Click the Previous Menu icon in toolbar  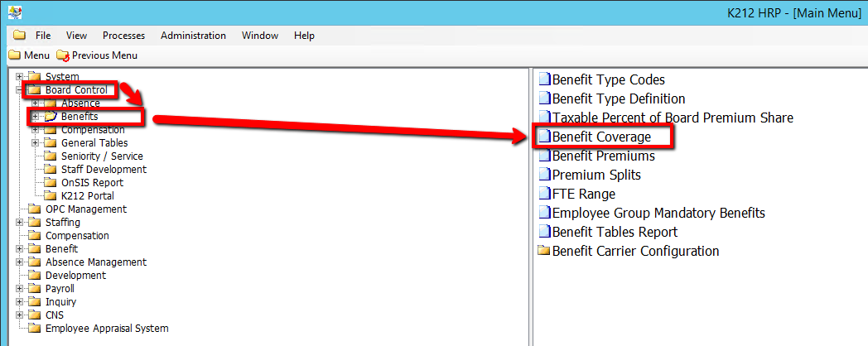(x=63, y=55)
